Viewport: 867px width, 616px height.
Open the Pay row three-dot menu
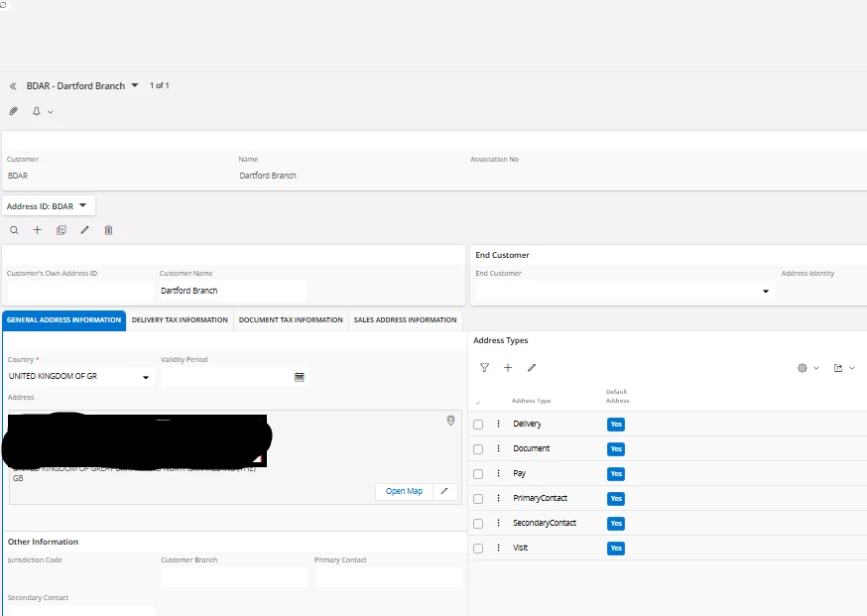[x=498, y=473]
